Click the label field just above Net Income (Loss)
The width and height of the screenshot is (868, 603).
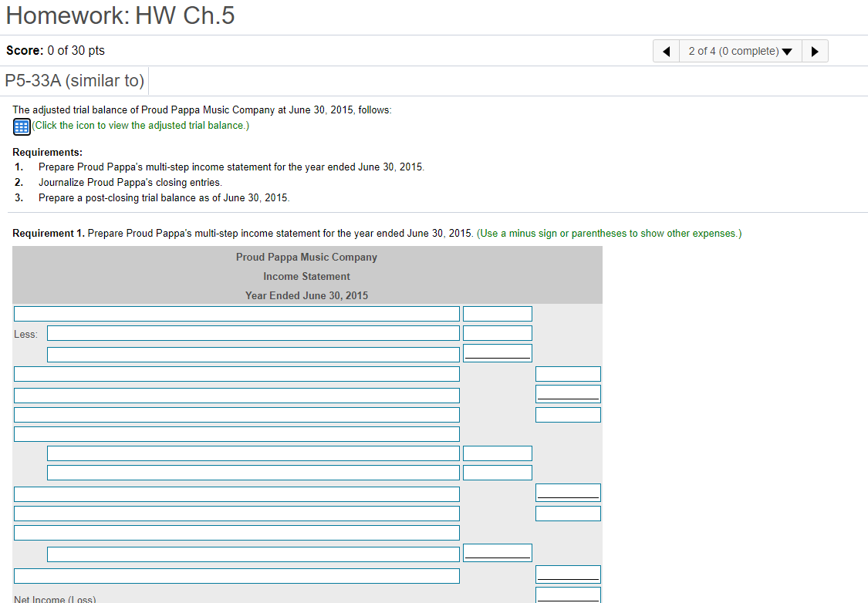(x=236, y=576)
